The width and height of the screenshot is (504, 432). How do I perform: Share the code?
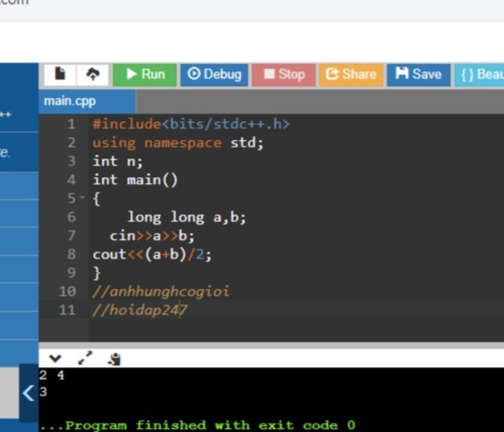coord(351,74)
